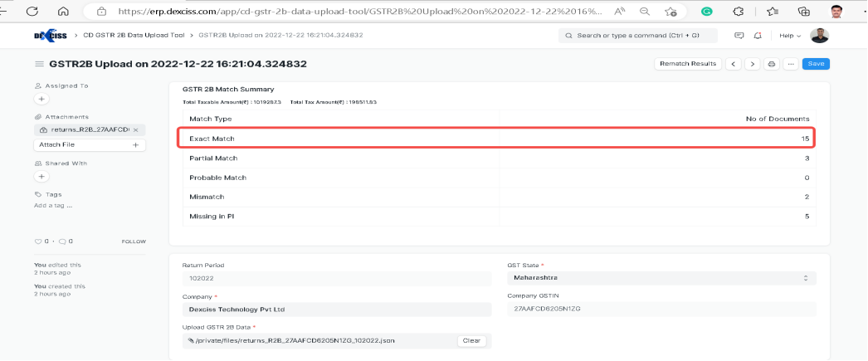The image size is (868, 361).
Task: Click the Attach File button
Action: click(x=90, y=144)
